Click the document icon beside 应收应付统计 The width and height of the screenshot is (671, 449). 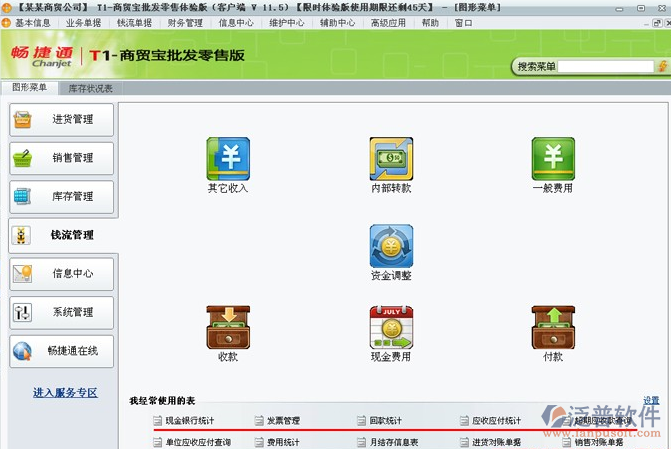coord(464,421)
